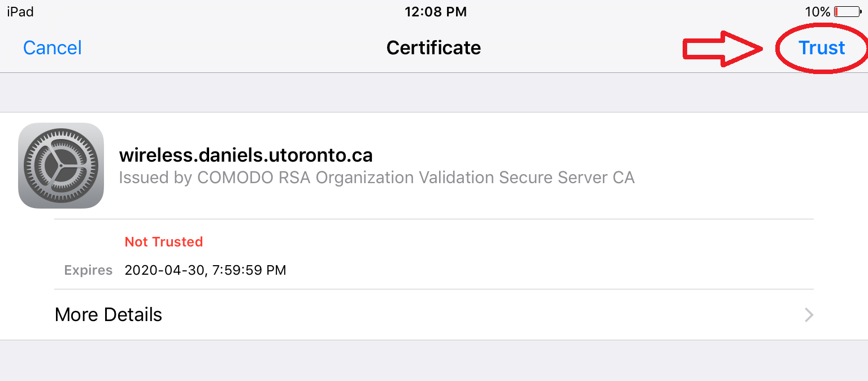Tap the 'Certificate' title
The width and height of the screenshot is (868, 381).
[433, 47]
